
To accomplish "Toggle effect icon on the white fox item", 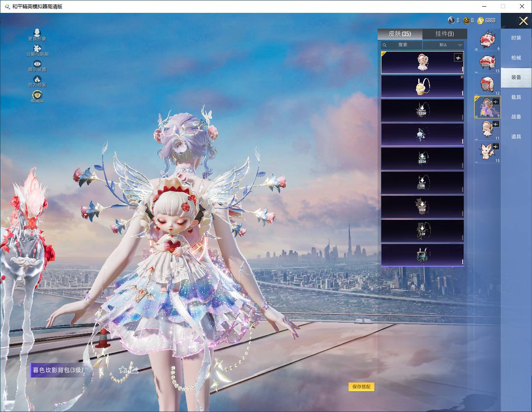I will pyautogui.click(x=495, y=147).
